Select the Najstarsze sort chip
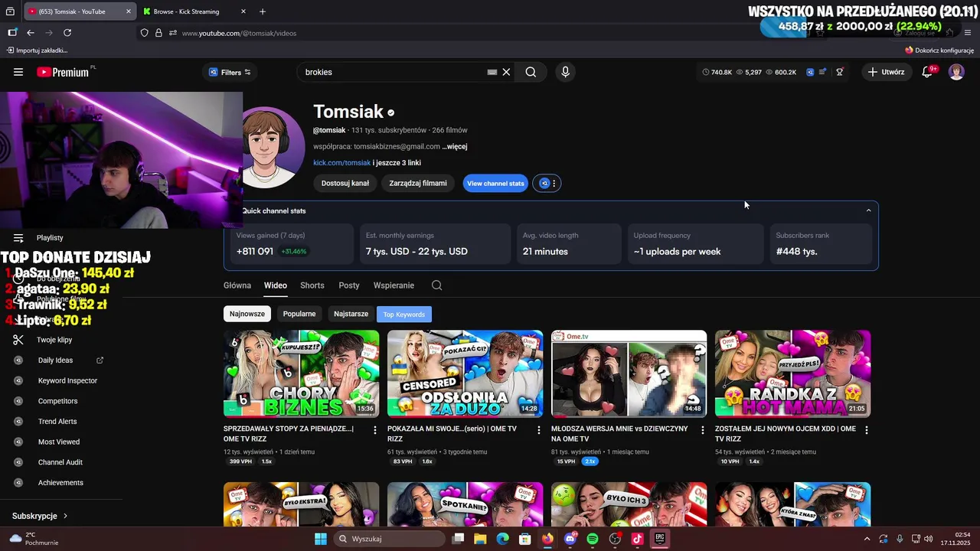The height and width of the screenshot is (551, 980). pos(351,314)
